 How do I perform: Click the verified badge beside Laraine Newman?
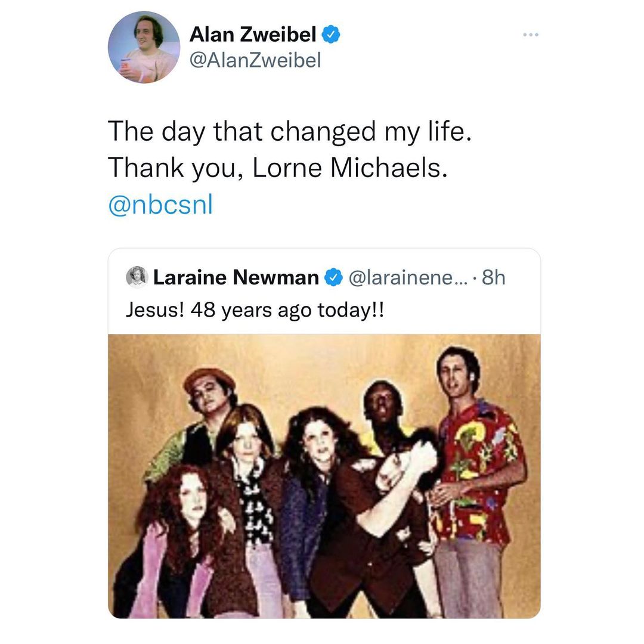[x=333, y=277]
